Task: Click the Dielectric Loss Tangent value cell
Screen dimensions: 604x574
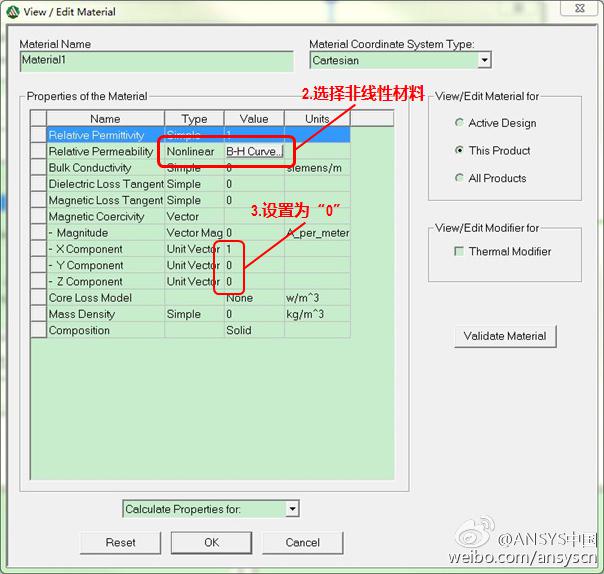Action: 254,184
